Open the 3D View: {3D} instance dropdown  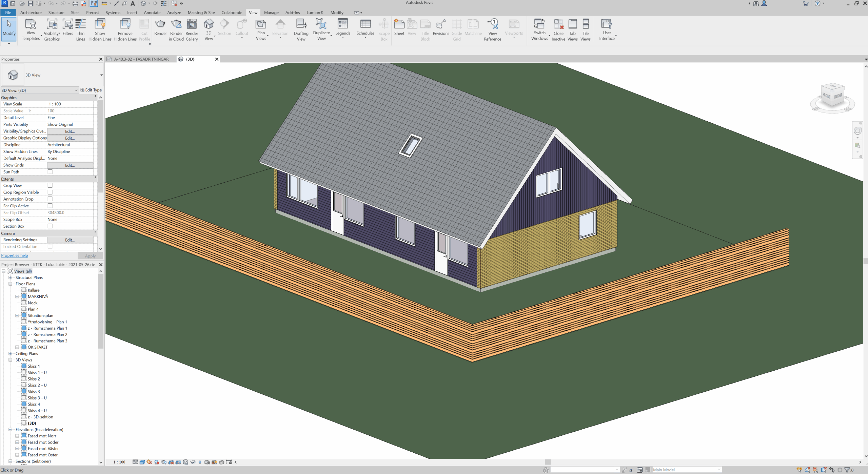tap(40, 90)
